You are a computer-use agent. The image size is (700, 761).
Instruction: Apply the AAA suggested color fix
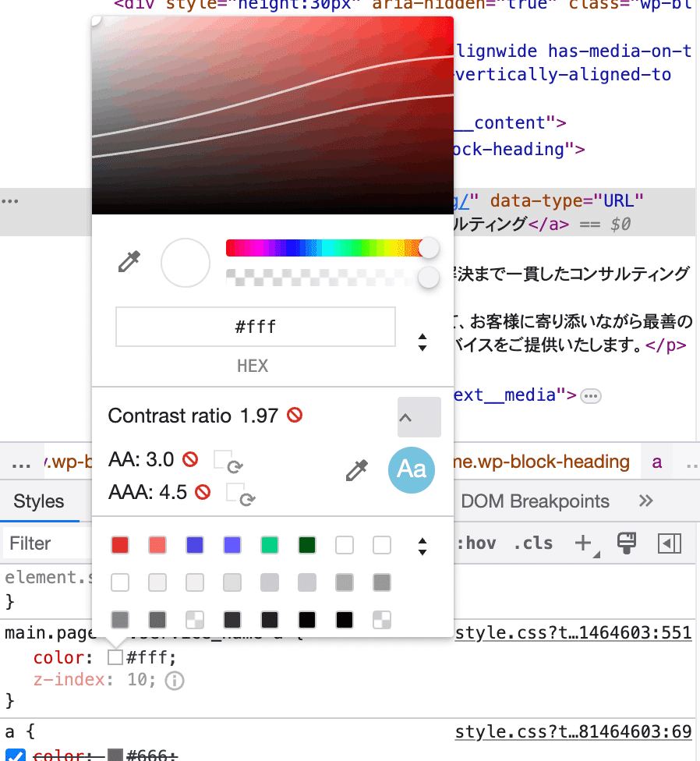pos(241,494)
